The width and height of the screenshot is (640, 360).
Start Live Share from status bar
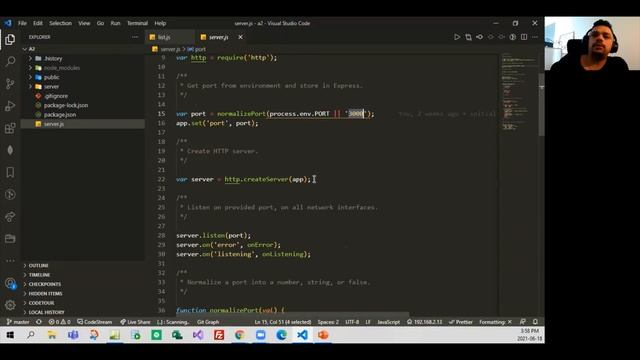[x=135, y=322]
